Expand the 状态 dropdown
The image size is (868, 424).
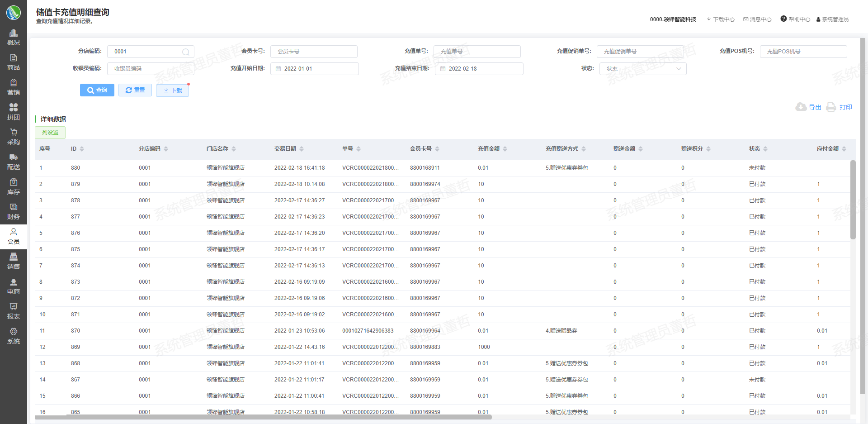click(x=678, y=69)
